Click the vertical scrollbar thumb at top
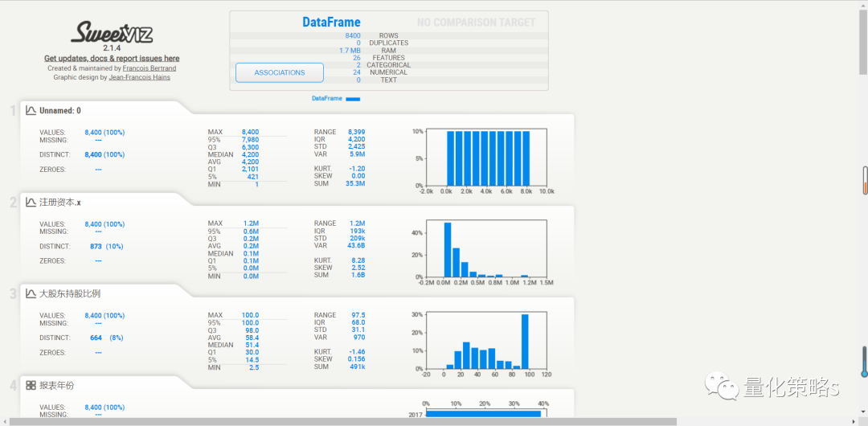The height and width of the screenshot is (426, 868). click(x=863, y=42)
